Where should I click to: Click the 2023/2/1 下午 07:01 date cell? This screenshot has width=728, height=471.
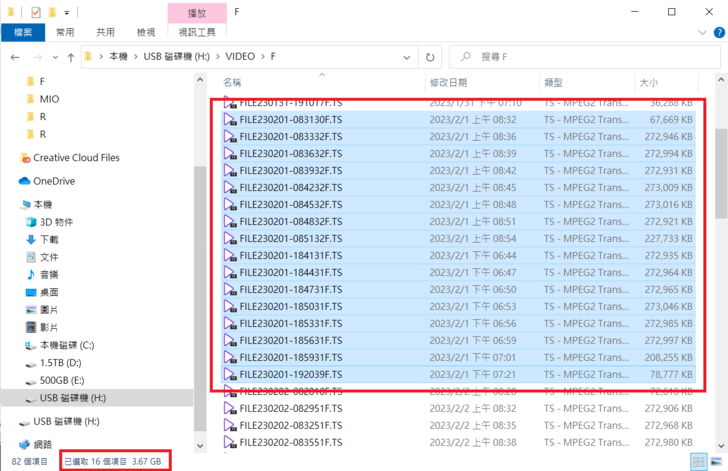[x=473, y=358]
